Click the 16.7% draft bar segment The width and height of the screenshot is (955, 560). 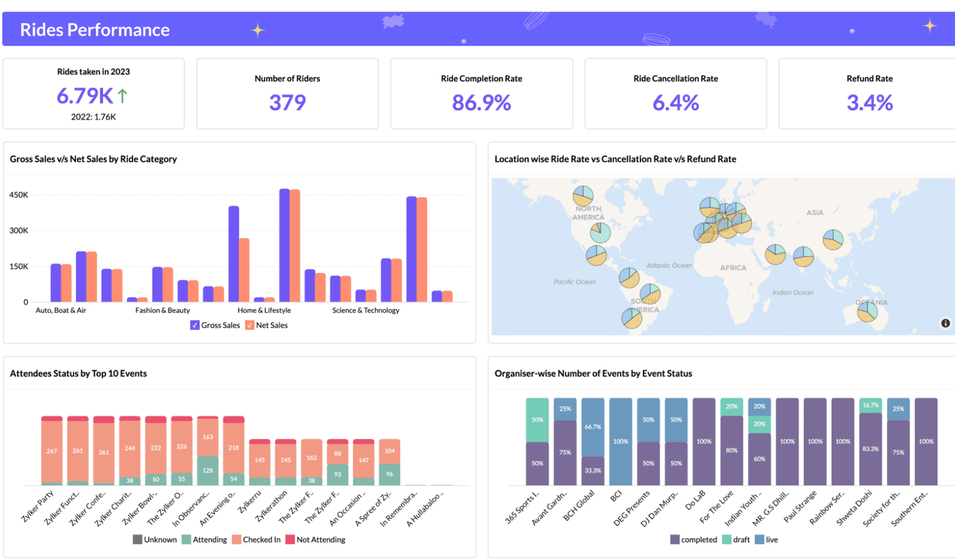point(871,405)
